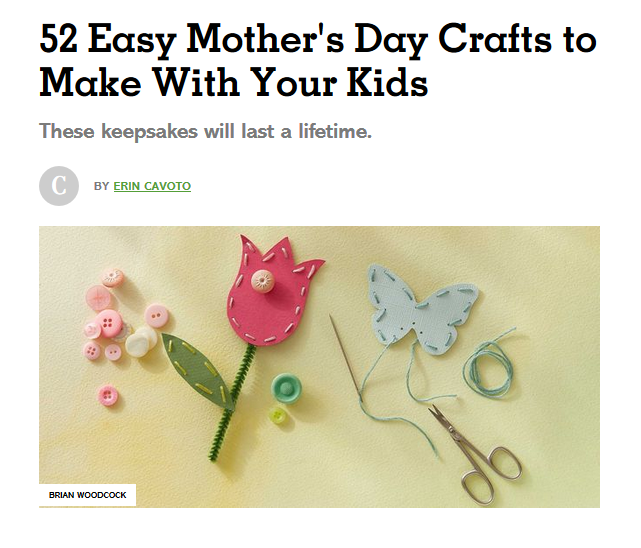641x548 pixels.
Task: Click the 'BY' byline text
Action: (101, 186)
